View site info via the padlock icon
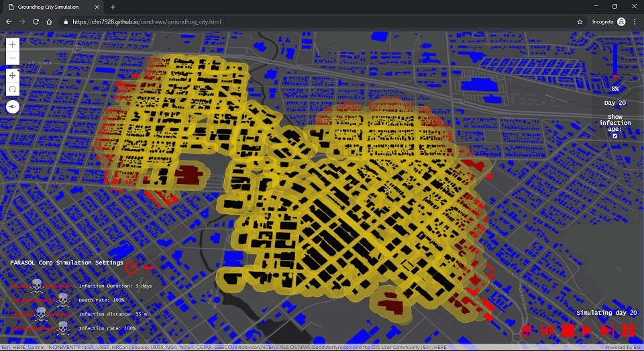The image size is (644, 351). click(x=66, y=21)
